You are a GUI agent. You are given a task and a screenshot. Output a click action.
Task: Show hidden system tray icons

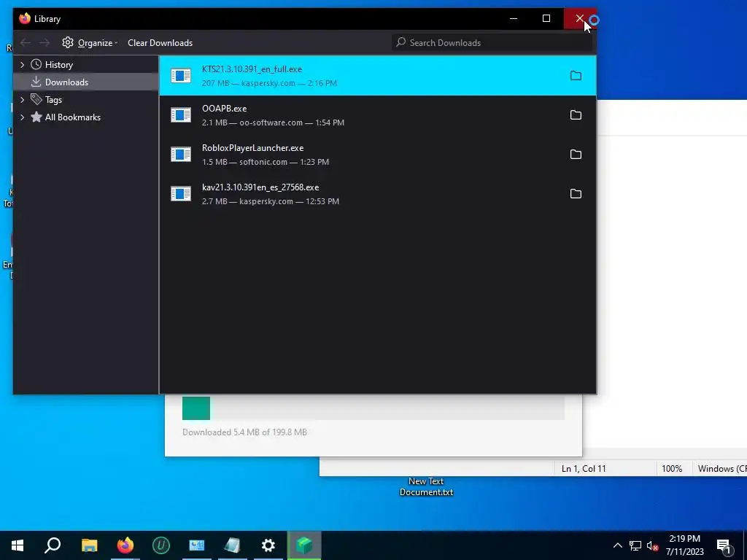(617, 545)
